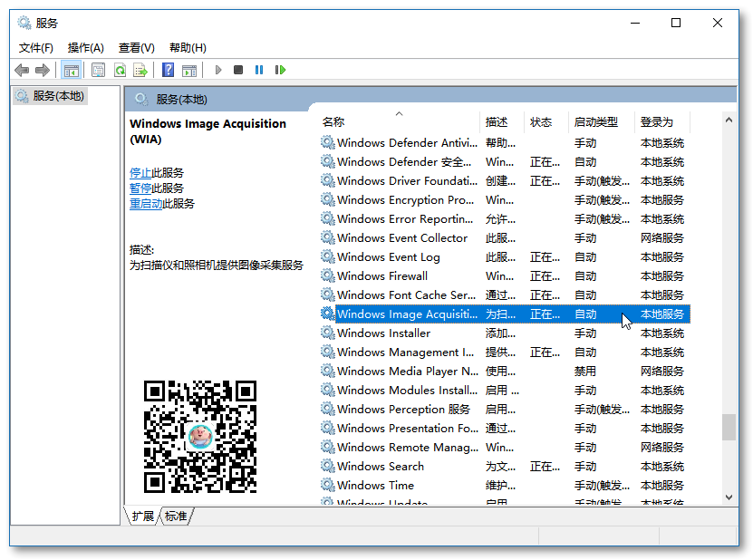Click the Export List toolbar icon

(x=140, y=70)
